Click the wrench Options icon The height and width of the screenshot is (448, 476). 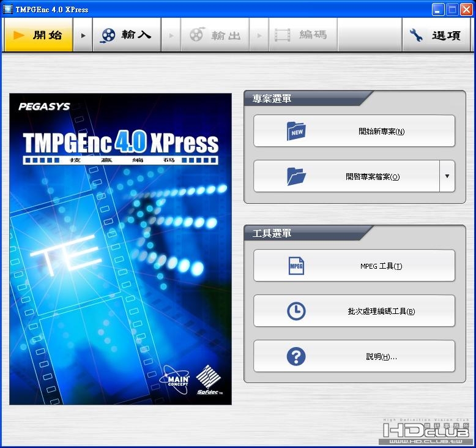(x=416, y=35)
